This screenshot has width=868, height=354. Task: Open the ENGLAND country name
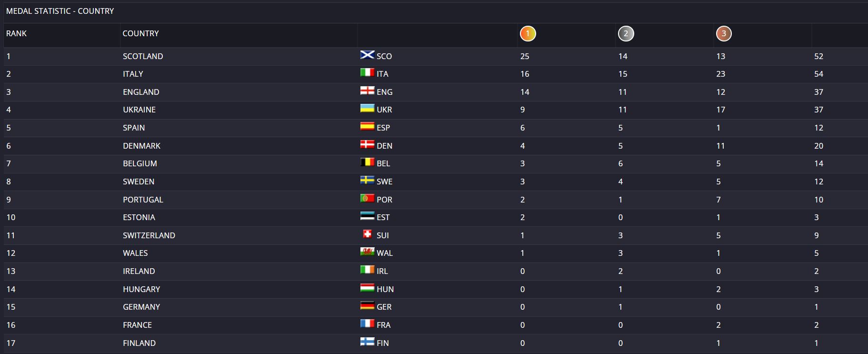click(x=141, y=92)
